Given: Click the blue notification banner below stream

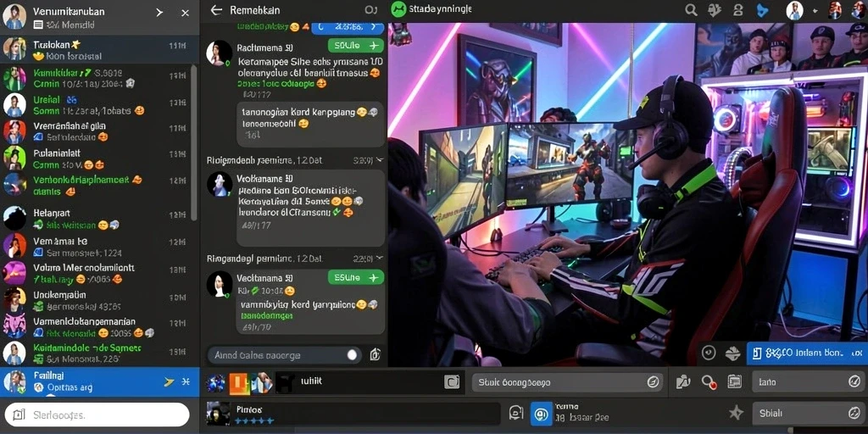Looking at the screenshot, I should pos(807,353).
